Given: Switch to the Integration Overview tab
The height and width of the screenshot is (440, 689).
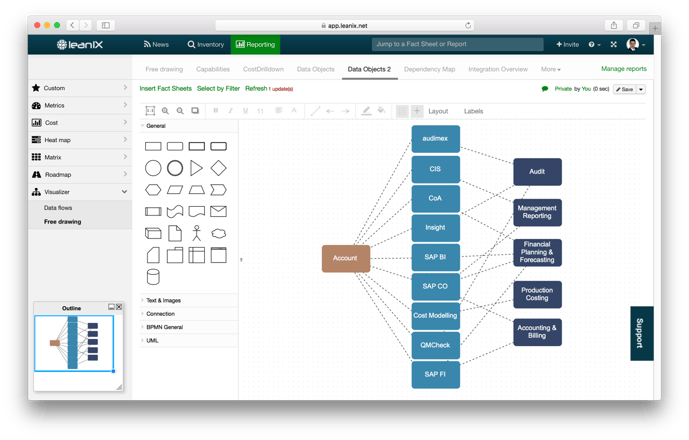Looking at the screenshot, I should pos(498,69).
